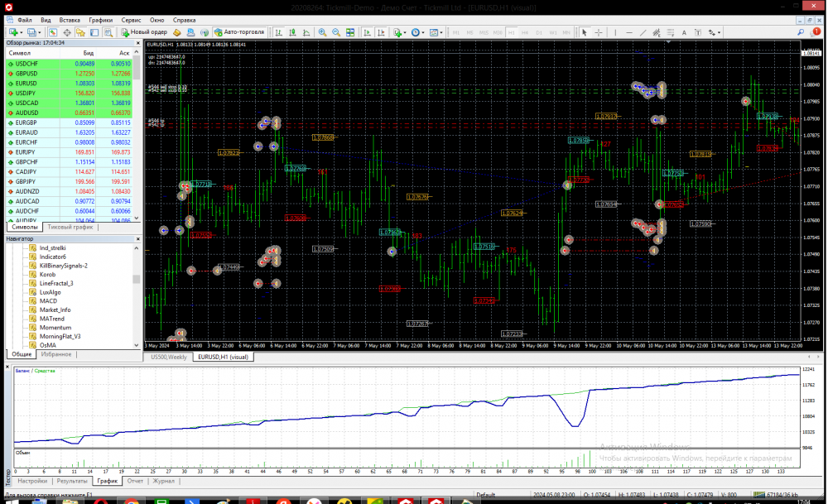Open the profiles toolbar icon
The width and height of the screenshot is (828, 504).
click(x=33, y=32)
